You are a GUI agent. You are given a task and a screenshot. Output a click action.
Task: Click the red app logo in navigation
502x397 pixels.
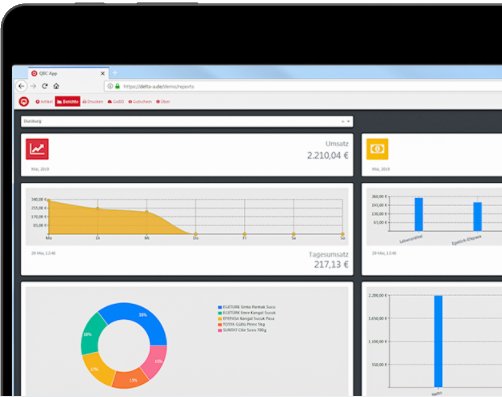[x=24, y=101]
